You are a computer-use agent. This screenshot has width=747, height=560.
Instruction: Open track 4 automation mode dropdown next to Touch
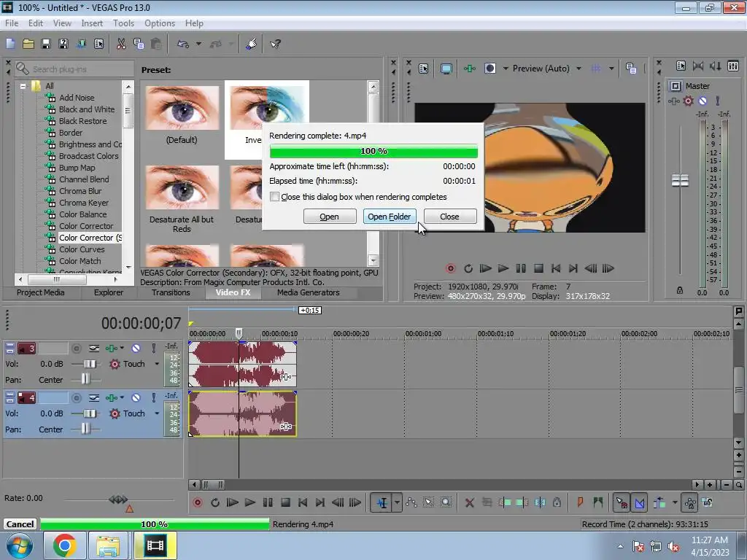coord(157,413)
